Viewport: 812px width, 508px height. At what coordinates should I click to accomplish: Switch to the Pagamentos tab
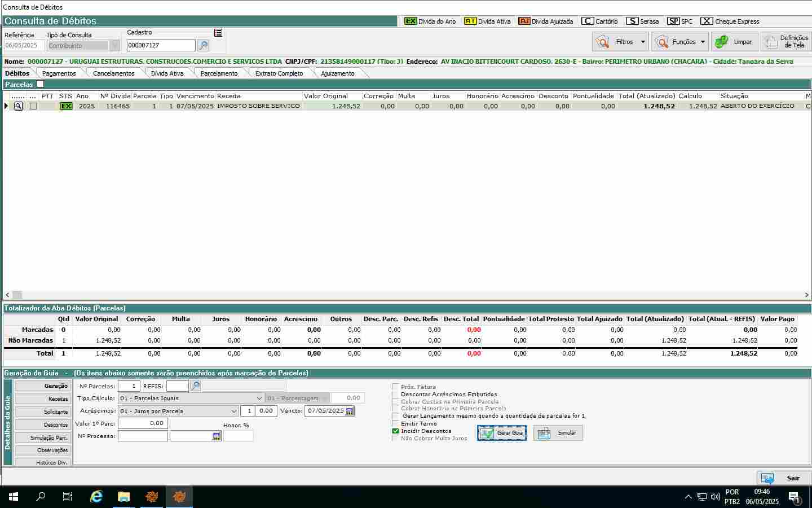pos(59,73)
